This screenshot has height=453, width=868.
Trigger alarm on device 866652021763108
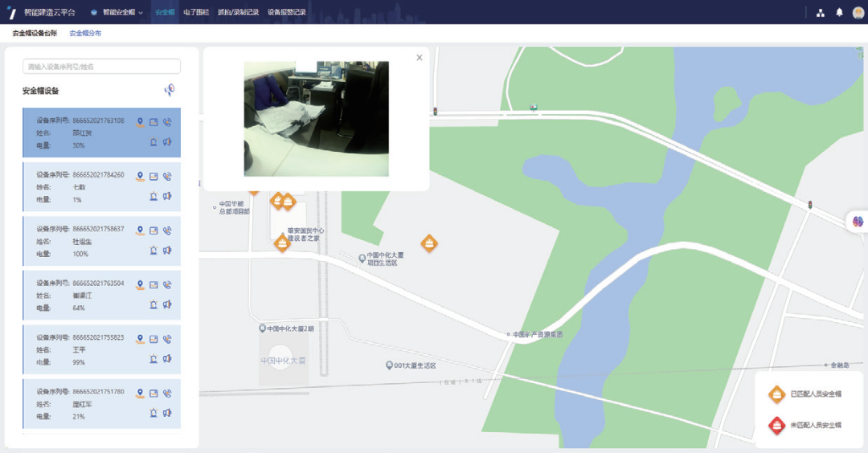pyautogui.click(x=154, y=142)
